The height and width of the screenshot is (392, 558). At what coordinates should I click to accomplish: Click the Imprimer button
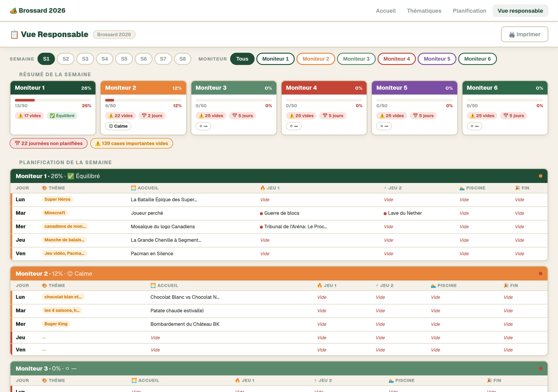pos(525,34)
